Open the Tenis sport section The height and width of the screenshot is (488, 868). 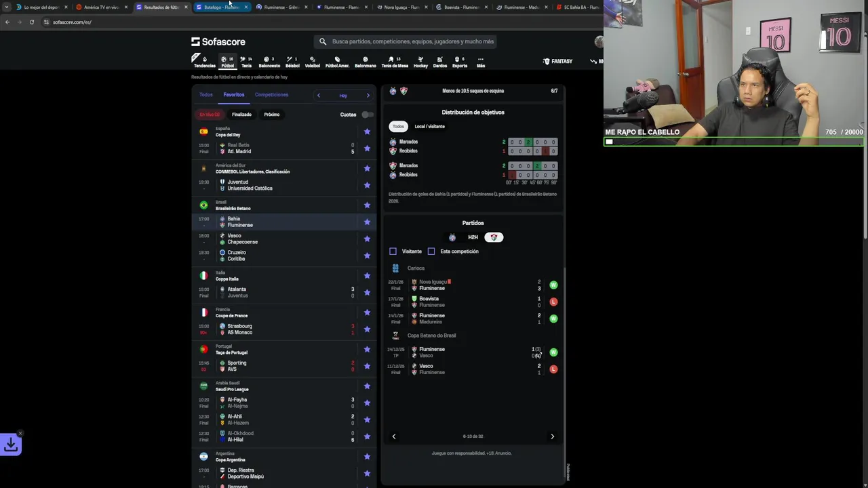(246, 62)
